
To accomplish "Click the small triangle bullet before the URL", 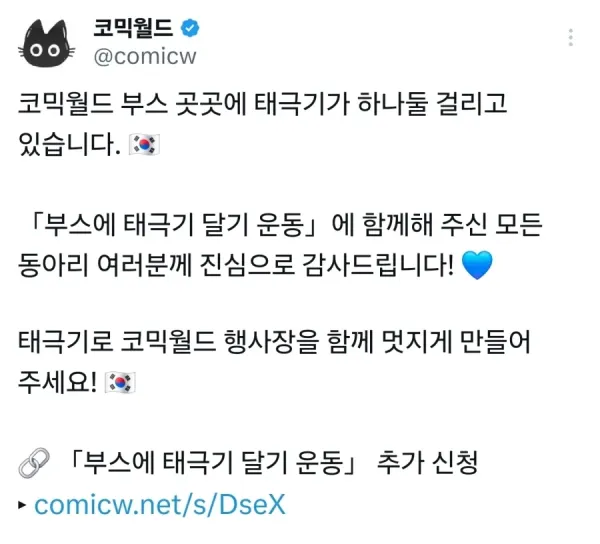I will 22,505.
